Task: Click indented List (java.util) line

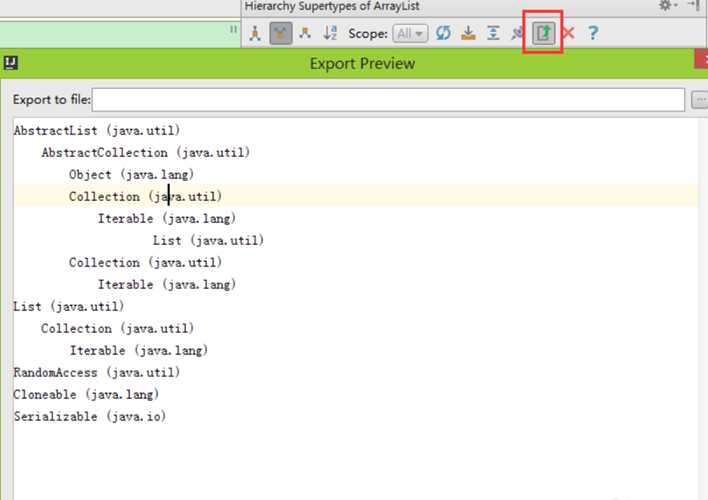Action: coord(208,240)
